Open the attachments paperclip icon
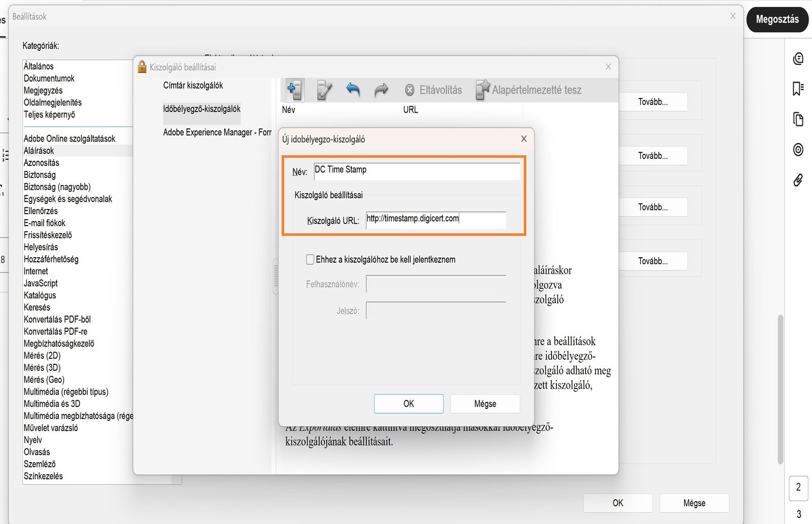This screenshot has width=812, height=524. click(798, 180)
